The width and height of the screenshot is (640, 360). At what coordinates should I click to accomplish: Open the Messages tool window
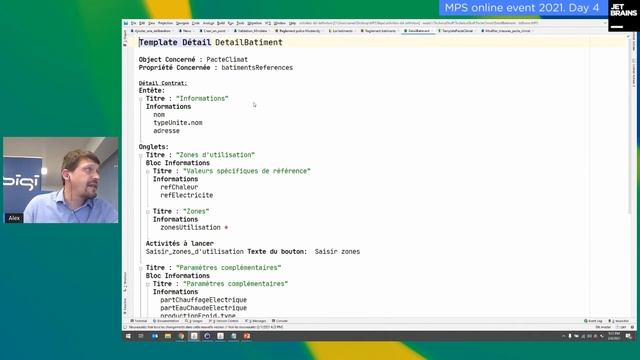(x=255, y=321)
